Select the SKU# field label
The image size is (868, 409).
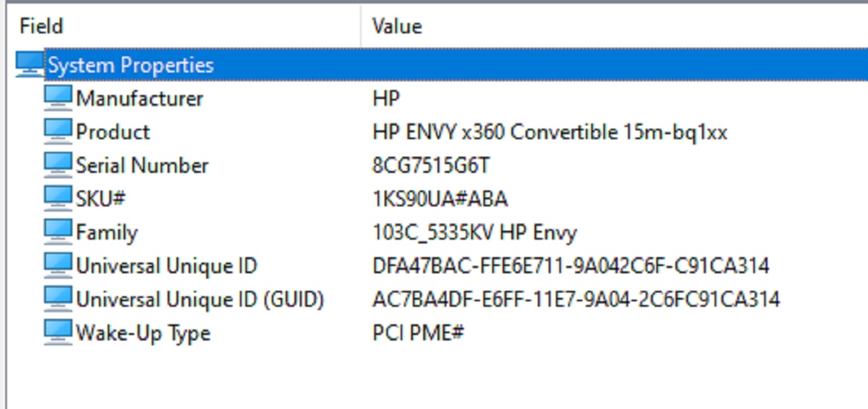tap(101, 199)
